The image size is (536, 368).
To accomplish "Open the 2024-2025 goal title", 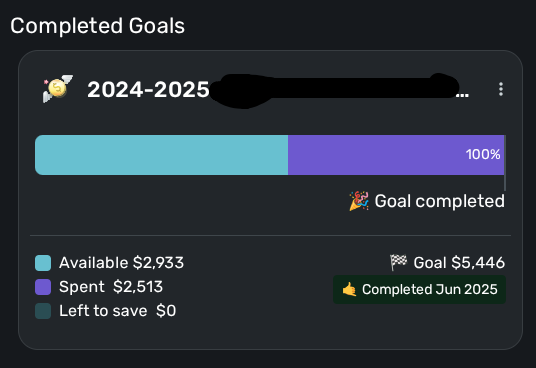I will point(148,90).
